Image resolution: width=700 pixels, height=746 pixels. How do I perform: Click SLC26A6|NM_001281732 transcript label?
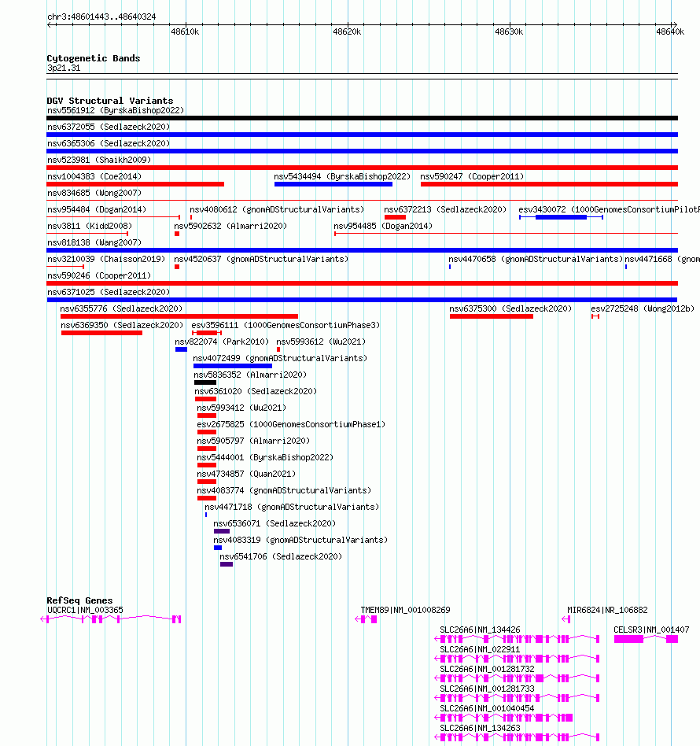tap(487, 670)
